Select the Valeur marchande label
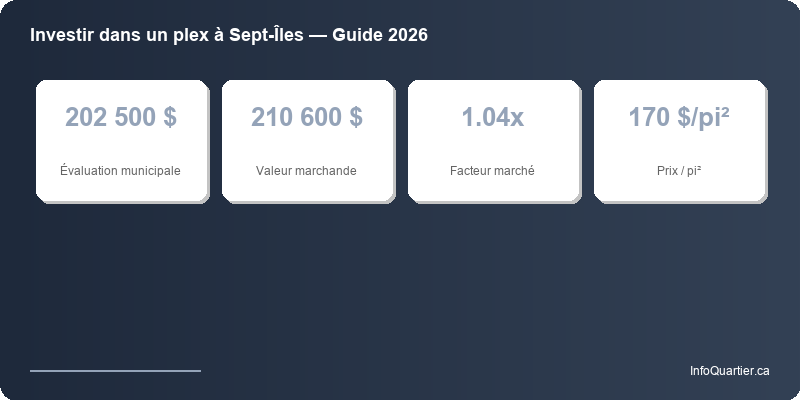The image size is (800, 400). pyautogui.click(x=307, y=171)
